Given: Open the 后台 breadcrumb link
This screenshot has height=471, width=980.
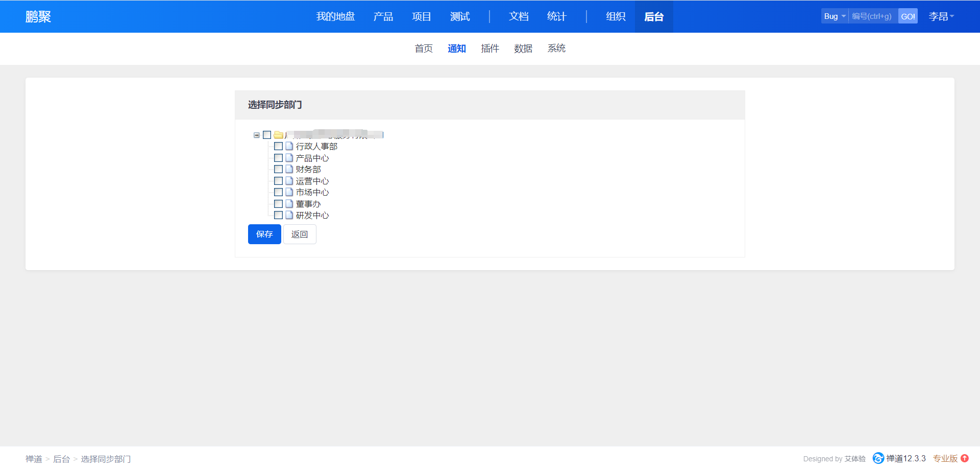Looking at the screenshot, I should [x=61, y=459].
